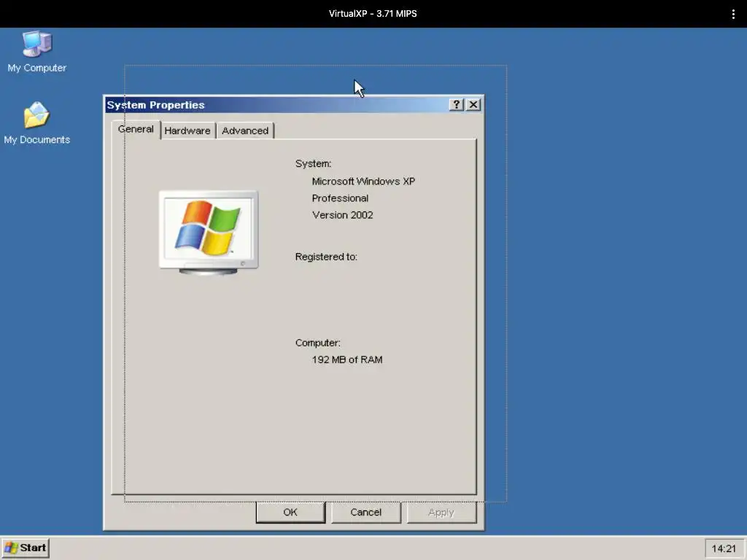Click the "Computer:" label
747x560 pixels.
[318, 343]
